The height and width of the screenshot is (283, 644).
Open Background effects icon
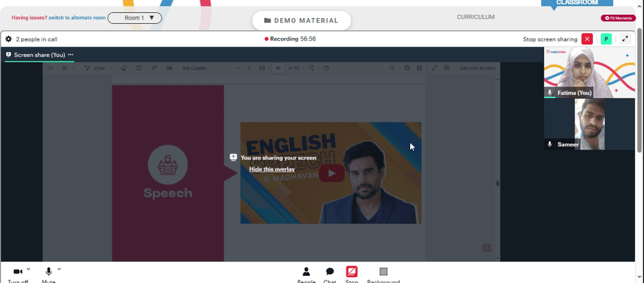pos(383,271)
